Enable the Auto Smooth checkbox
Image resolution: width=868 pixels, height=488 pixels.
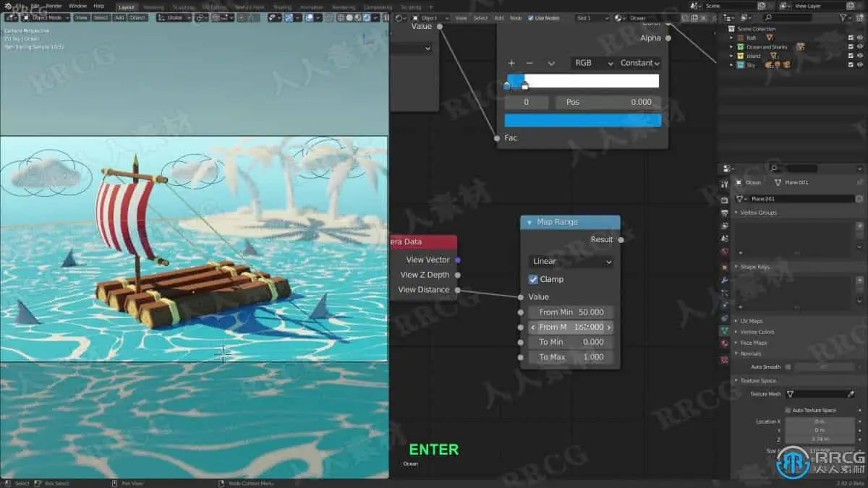788,367
